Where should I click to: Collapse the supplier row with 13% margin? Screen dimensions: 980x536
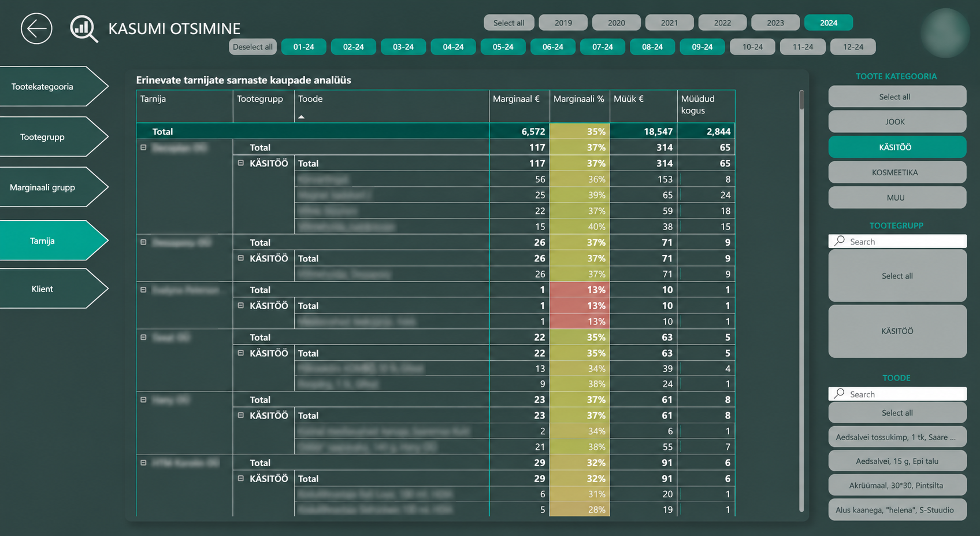coord(143,290)
